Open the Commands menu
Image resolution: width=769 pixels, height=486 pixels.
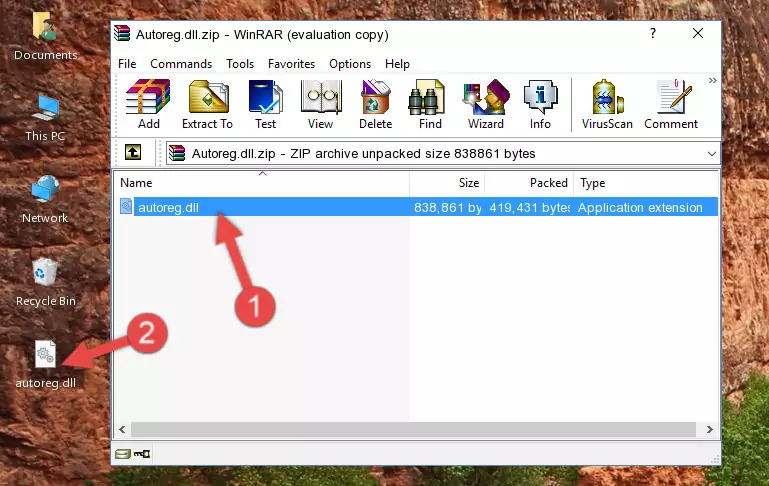pos(181,64)
